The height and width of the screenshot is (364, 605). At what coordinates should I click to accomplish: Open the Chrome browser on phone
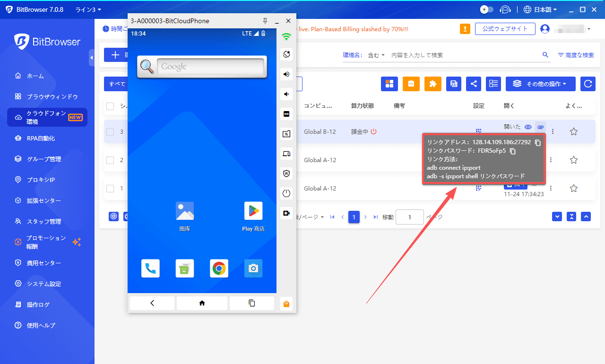click(x=219, y=269)
